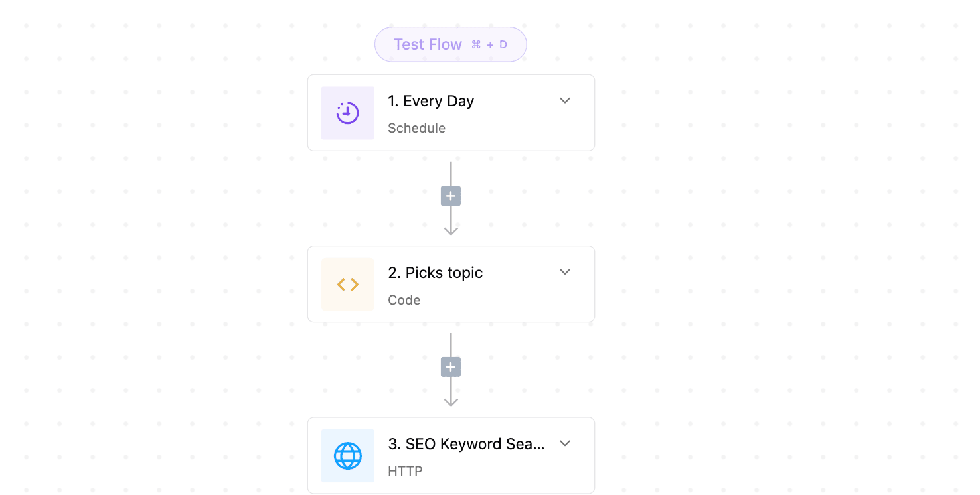Select the '1. Every Day' step title
Screen dimensions: 980x495
click(431, 101)
